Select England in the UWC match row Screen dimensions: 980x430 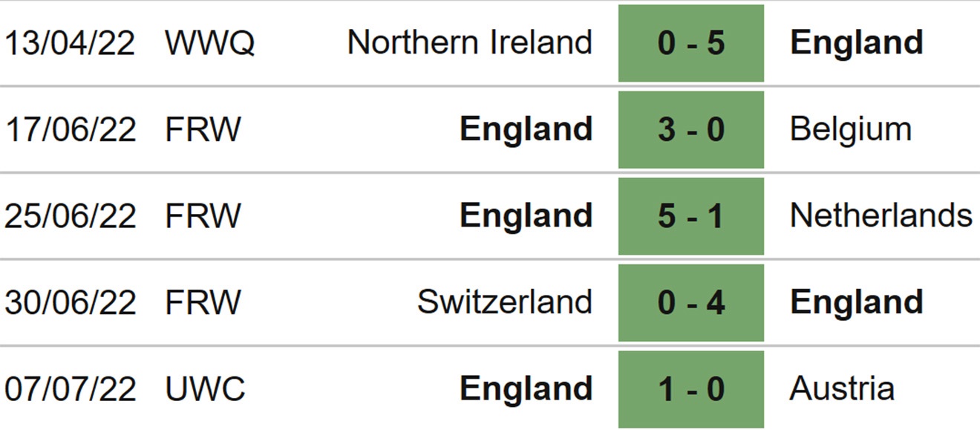pyautogui.click(x=526, y=389)
